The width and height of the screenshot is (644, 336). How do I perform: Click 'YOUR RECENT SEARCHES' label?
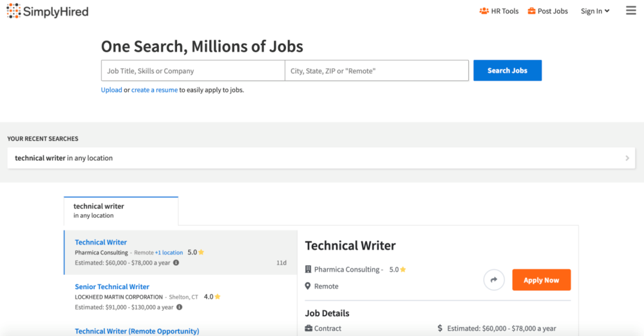coord(43,139)
